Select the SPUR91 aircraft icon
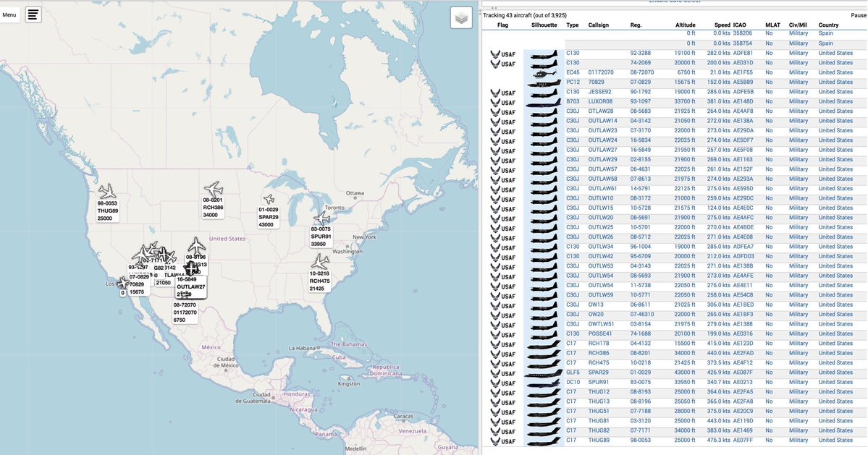The height and width of the screenshot is (455, 868). [321, 218]
